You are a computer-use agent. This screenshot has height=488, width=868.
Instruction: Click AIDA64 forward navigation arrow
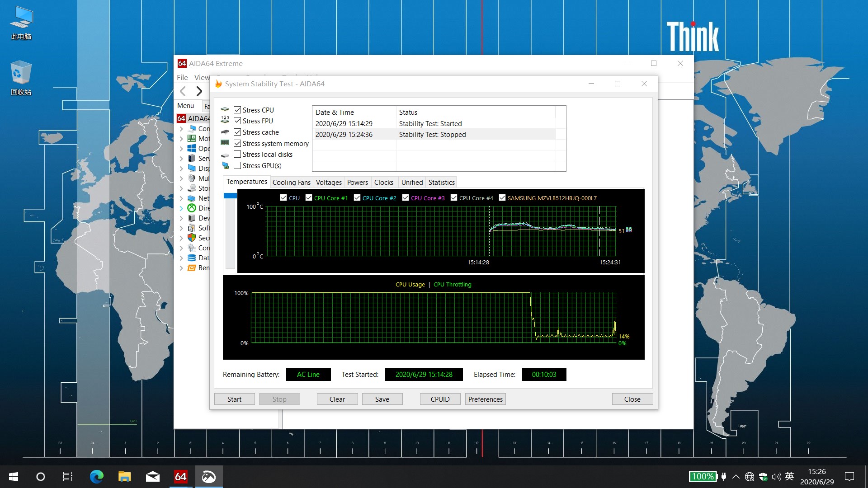199,91
